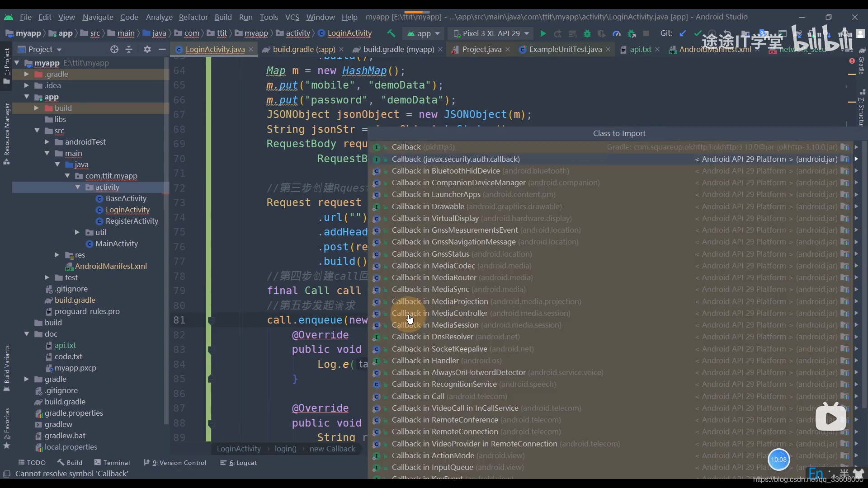Select Callback (okhttp3) from import list
Viewport: 868px width, 488px height.
click(x=423, y=147)
